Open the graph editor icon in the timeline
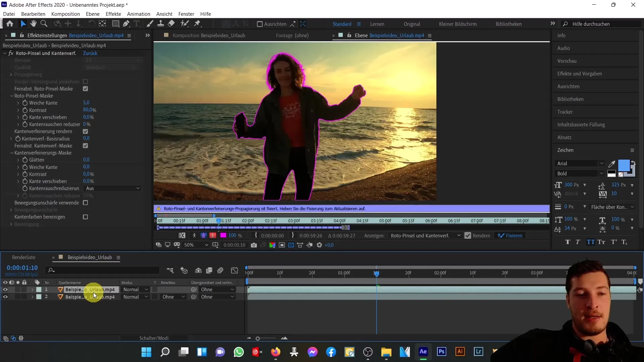 pyautogui.click(x=234, y=270)
